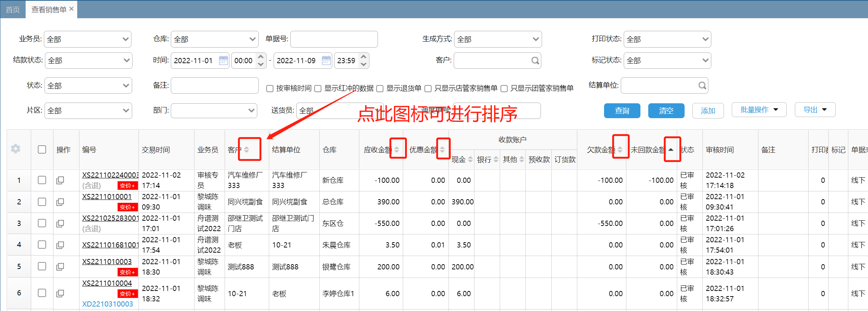Sort by the 欠款金额 column icon

tap(620, 149)
